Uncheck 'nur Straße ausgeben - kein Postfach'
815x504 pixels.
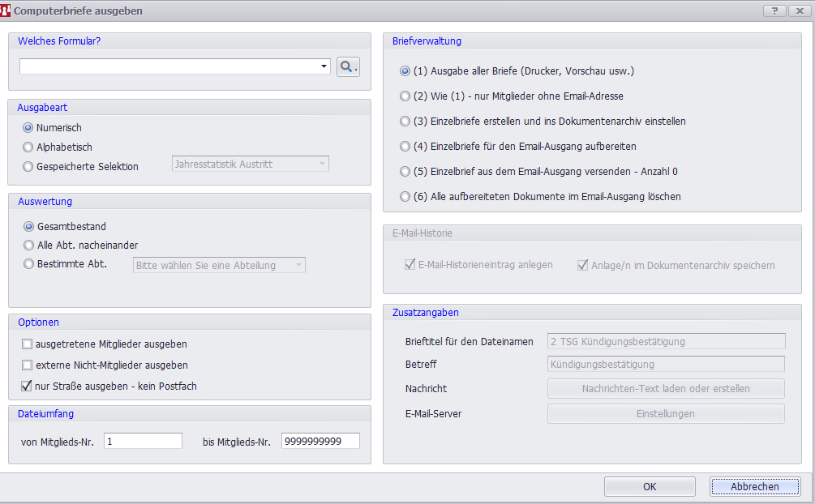(x=28, y=387)
